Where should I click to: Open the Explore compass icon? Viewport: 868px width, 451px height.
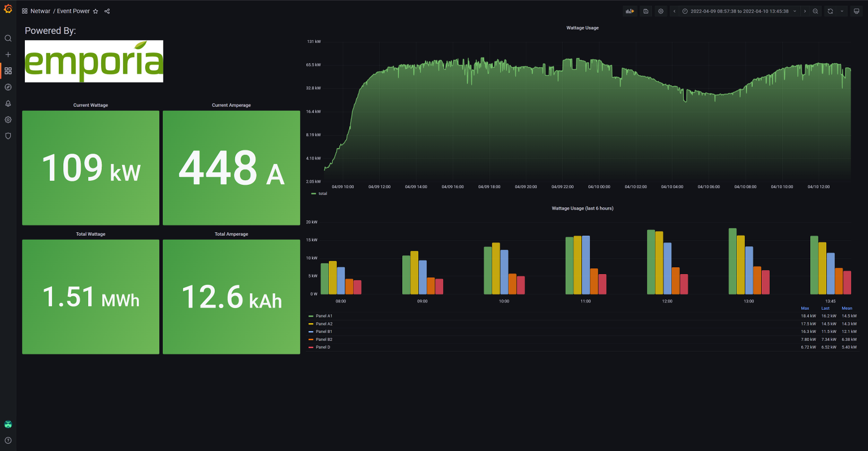(8, 87)
